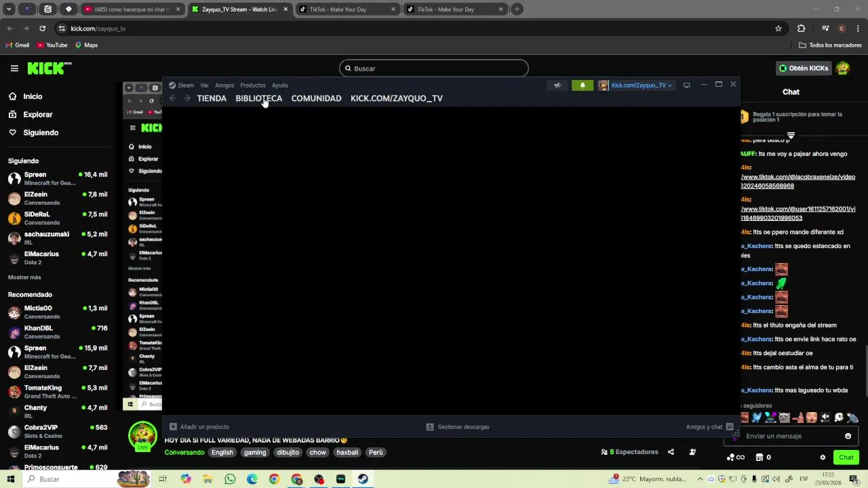Reload the kick.com page
Screen dimensions: 868x488
[42, 28]
